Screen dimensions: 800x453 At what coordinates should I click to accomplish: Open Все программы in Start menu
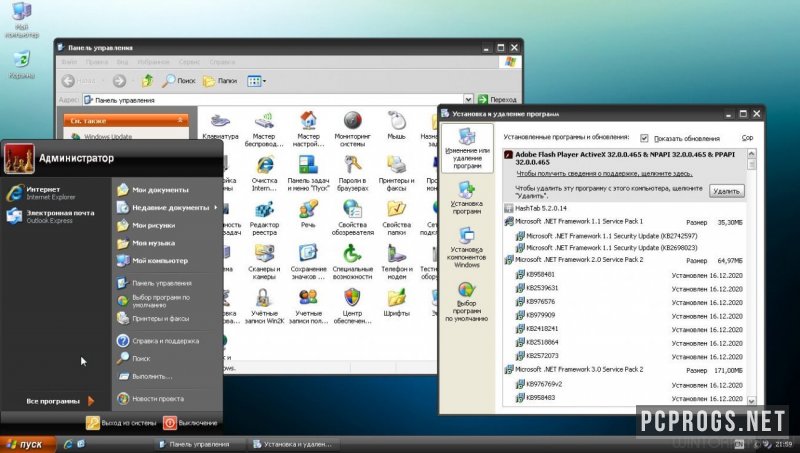click(x=60, y=401)
